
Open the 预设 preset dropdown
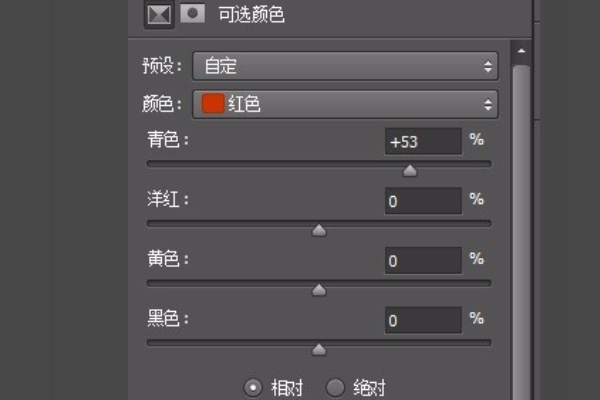(x=345, y=66)
